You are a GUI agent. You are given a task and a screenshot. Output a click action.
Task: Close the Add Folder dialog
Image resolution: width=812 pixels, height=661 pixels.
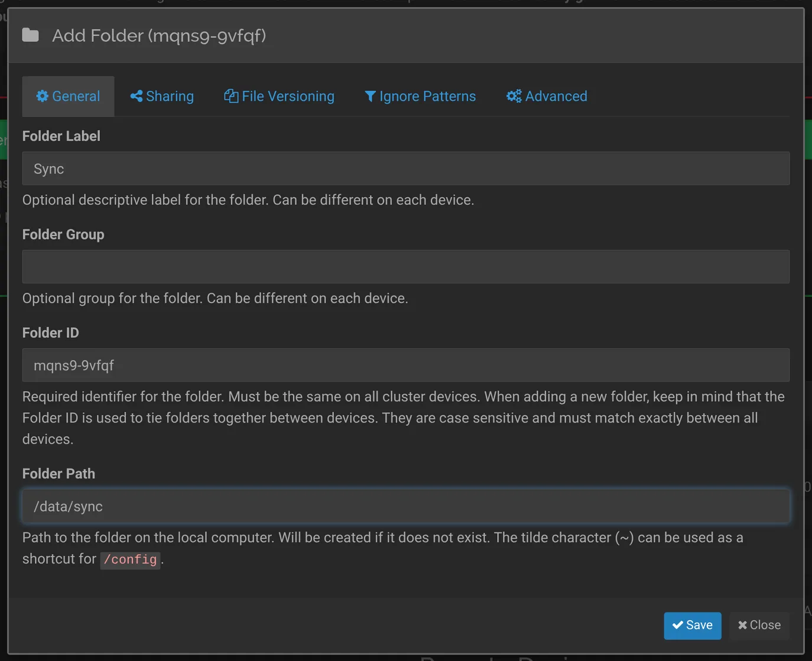coord(759,626)
